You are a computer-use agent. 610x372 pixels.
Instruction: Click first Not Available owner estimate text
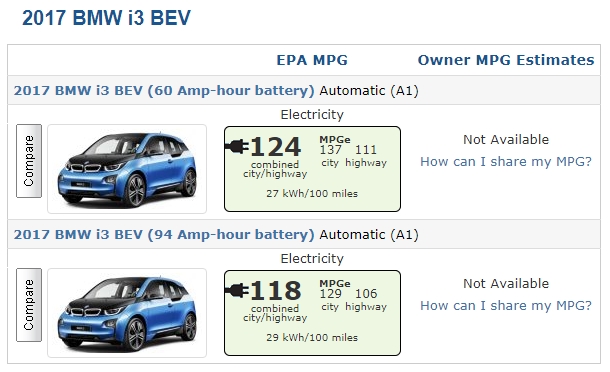tap(506, 139)
